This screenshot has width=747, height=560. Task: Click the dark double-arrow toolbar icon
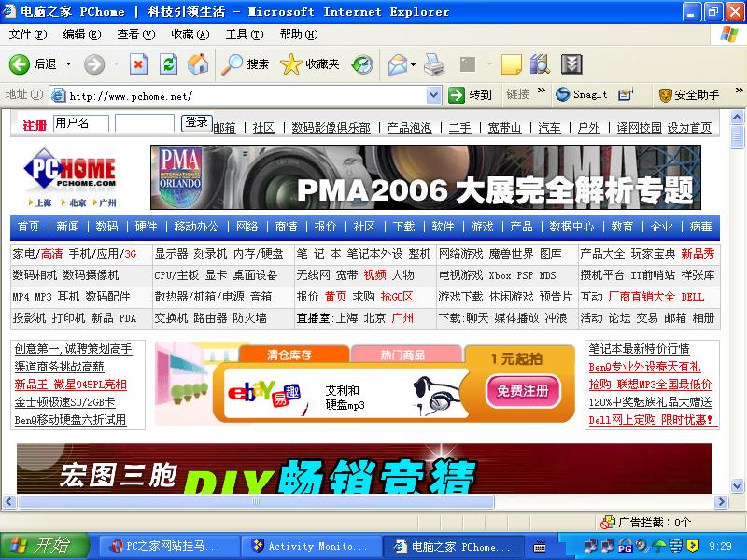(571, 64)
